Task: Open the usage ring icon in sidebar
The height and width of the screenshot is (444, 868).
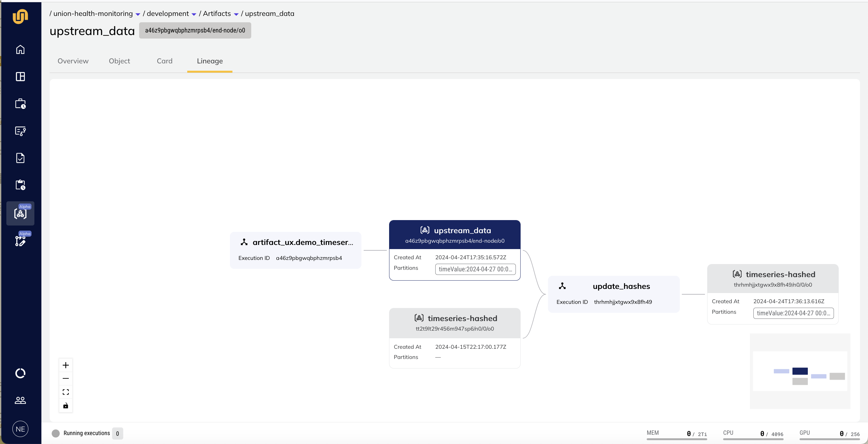Action: click(20, 373)
